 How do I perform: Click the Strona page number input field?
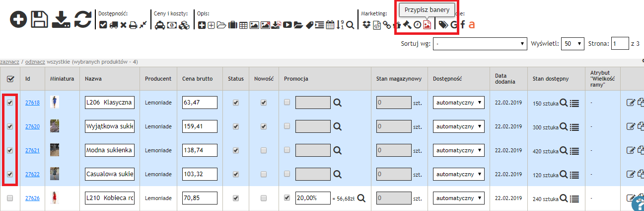coord(620,44)
